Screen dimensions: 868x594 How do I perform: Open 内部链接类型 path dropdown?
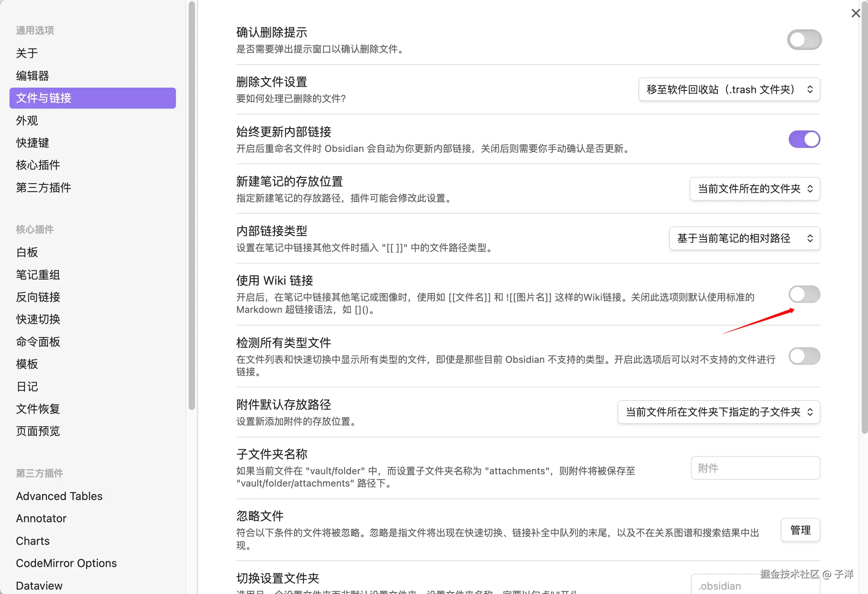coord(744,238)
